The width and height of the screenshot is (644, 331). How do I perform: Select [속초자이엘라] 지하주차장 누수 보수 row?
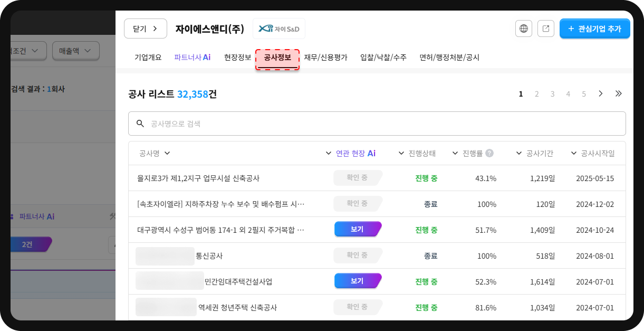221,204
